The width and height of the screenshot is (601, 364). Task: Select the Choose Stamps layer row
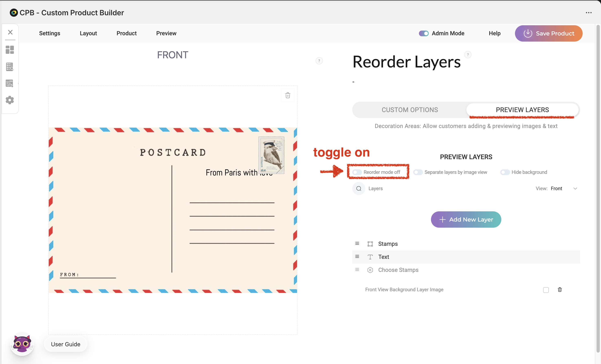tap(466, 270)
